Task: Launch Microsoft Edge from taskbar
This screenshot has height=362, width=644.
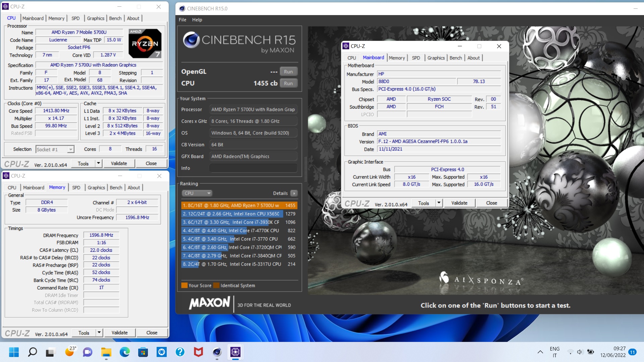Action: tap(124, 352)
